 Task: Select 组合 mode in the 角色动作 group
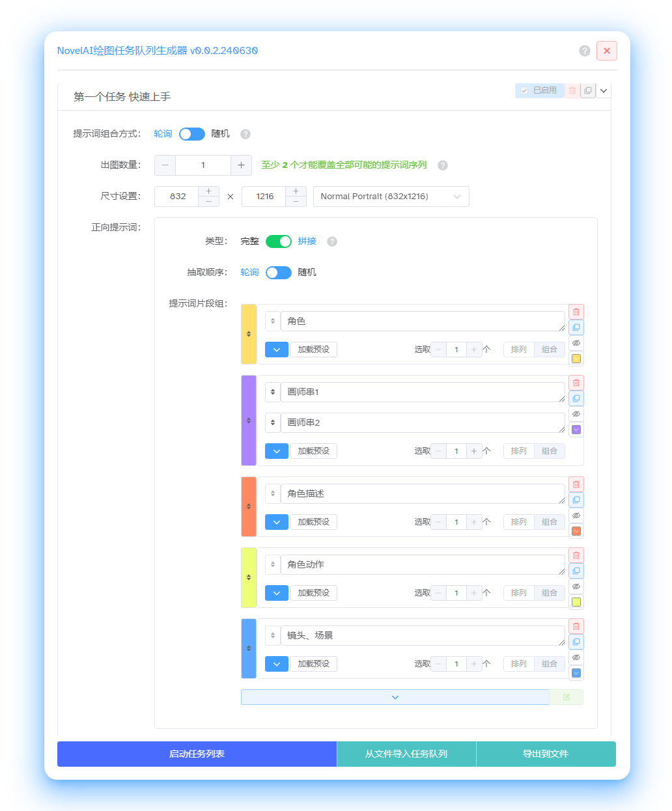pos(550,593)
